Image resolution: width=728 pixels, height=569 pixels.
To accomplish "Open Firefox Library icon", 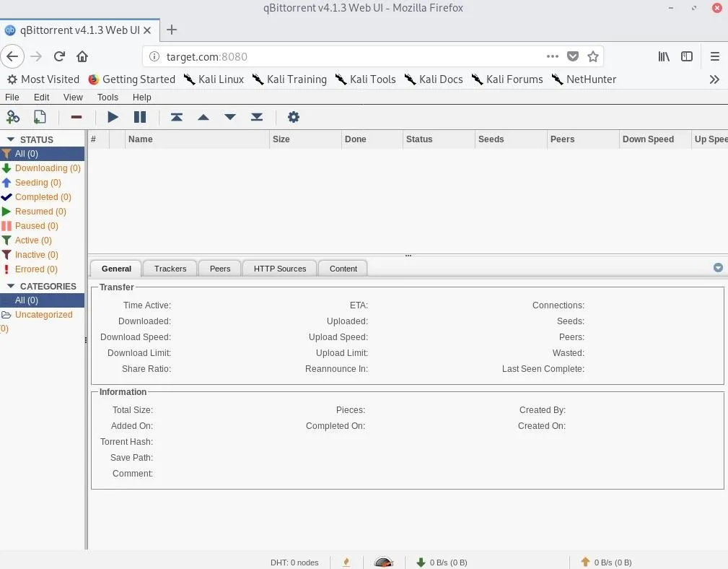I will pos(664,56).
